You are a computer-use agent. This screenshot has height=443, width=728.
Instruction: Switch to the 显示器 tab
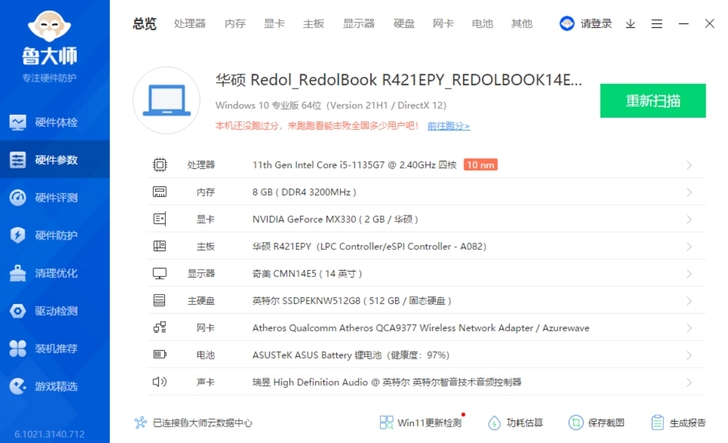pos(358,23)
